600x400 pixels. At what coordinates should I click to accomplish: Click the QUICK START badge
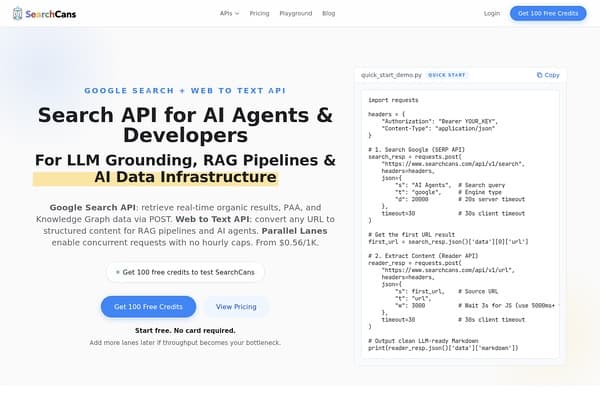[x=447, y=75]
